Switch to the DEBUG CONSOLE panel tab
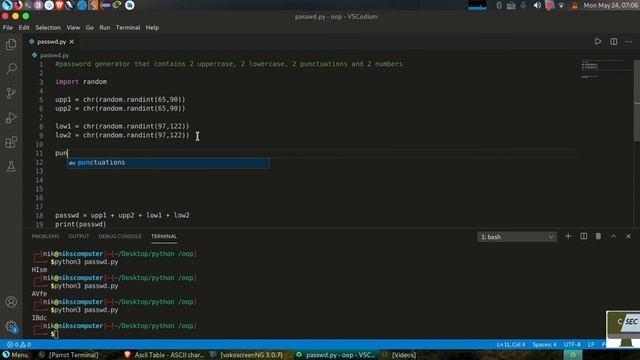The image size is (640, 360). [120, 236]
